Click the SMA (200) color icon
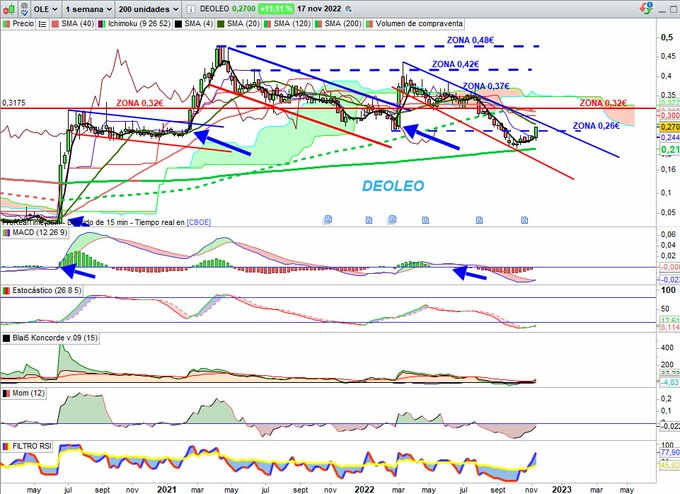 pyautogui.click(x=318, y=24)
